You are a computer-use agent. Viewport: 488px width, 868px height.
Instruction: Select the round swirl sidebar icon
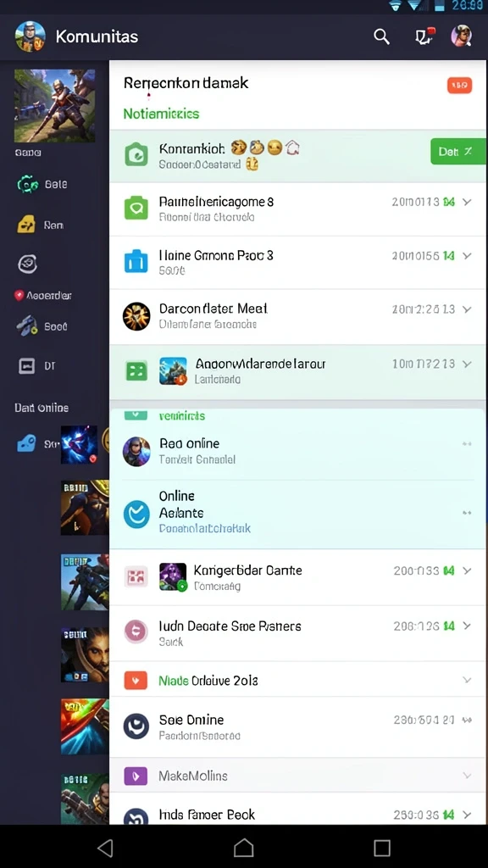[x=27, y=264]
